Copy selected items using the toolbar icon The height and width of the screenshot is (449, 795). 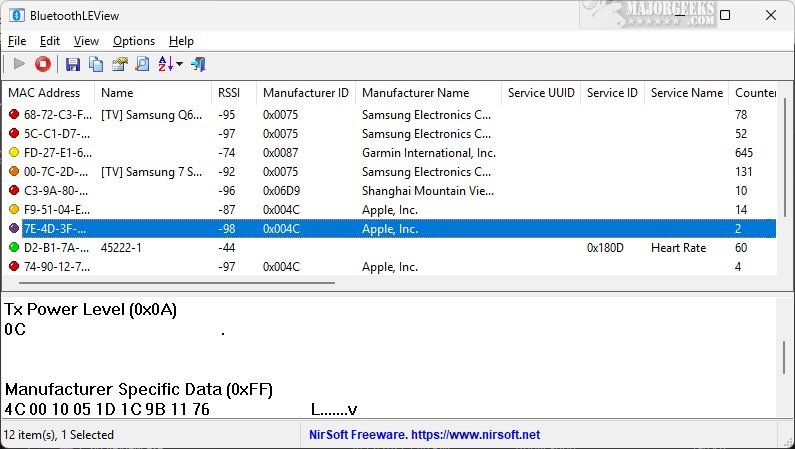click(96, 64)
